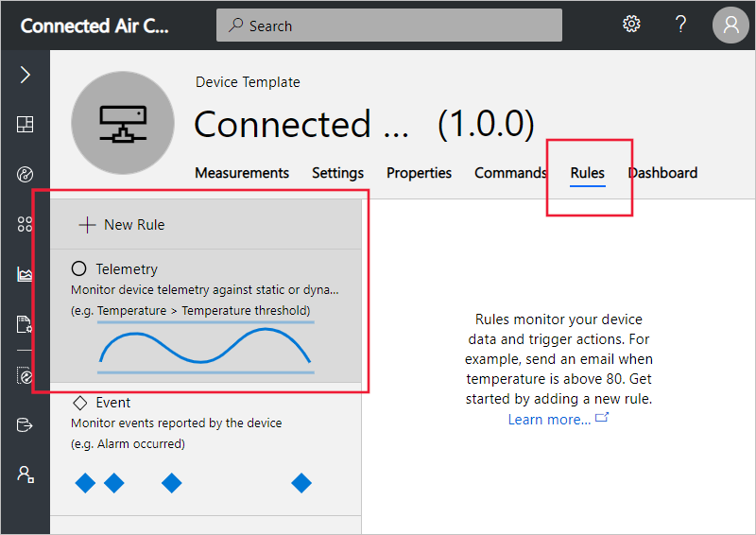The width and height of the screenshot is (756, 535).
Task: Open the device sets four-circles icon
Action: coord(26,224)
